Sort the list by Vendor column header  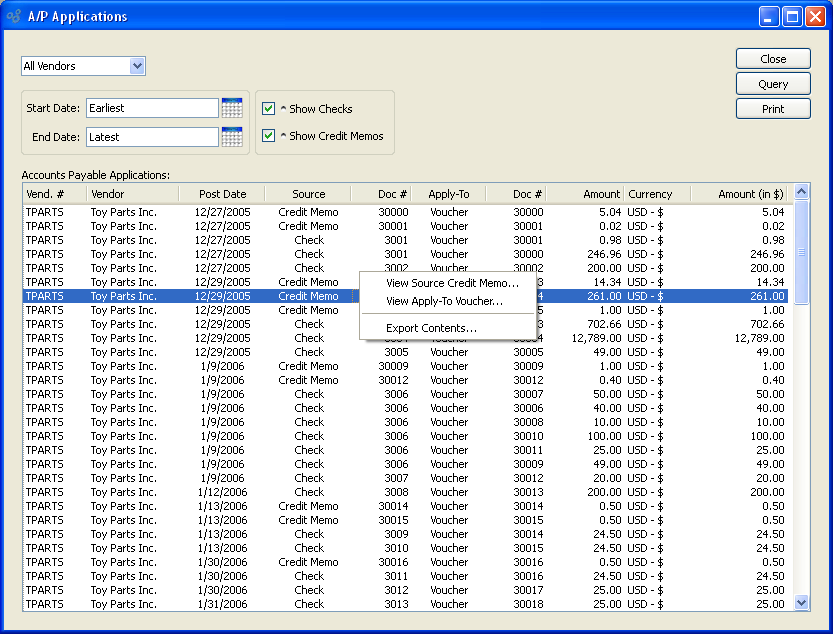132,194
